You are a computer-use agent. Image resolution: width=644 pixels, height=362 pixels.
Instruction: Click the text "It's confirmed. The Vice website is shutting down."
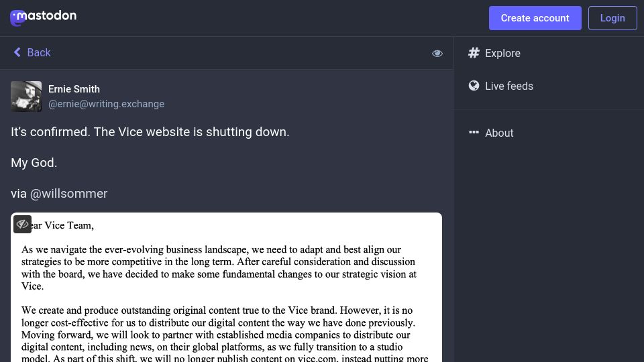pos(150,132)
